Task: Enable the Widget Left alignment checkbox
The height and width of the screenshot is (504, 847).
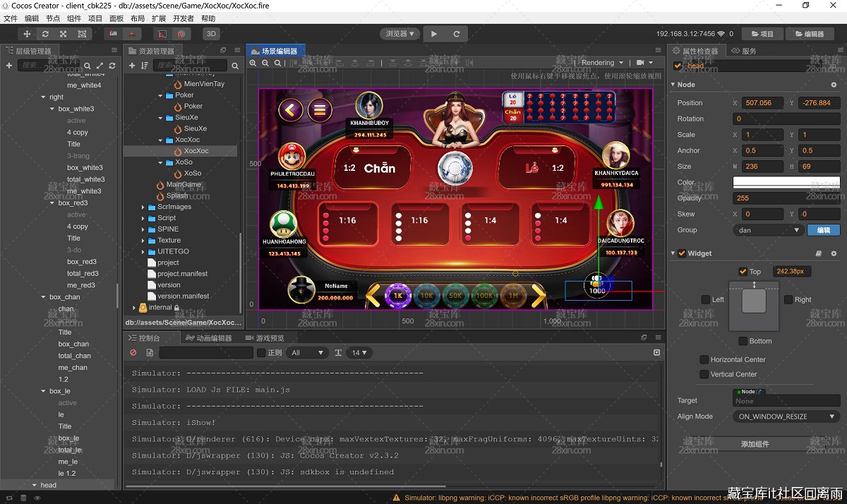Action: [706, 299]
